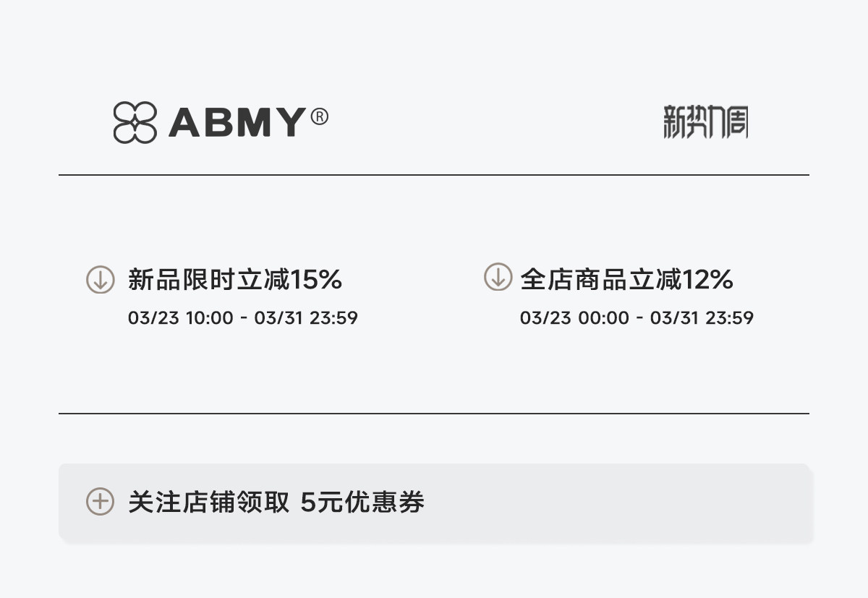Click the 15% figure in the new-product discount
868x598 pixels.
coord(316,279)
